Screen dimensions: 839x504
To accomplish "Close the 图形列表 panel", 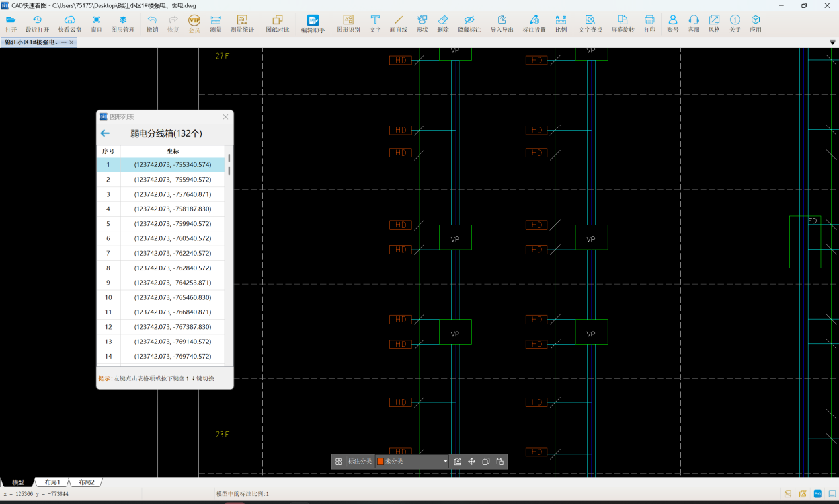I will click(x=225, y=117).
